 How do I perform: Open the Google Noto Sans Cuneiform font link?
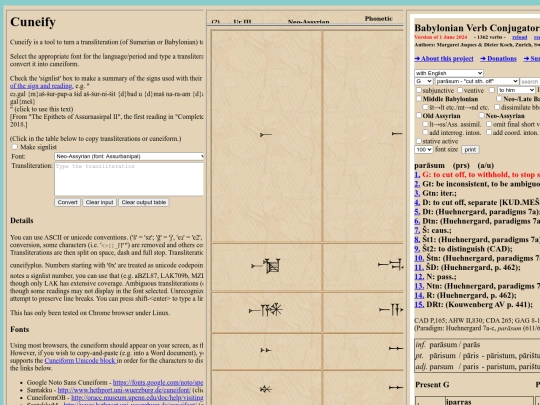click(158, 383)
